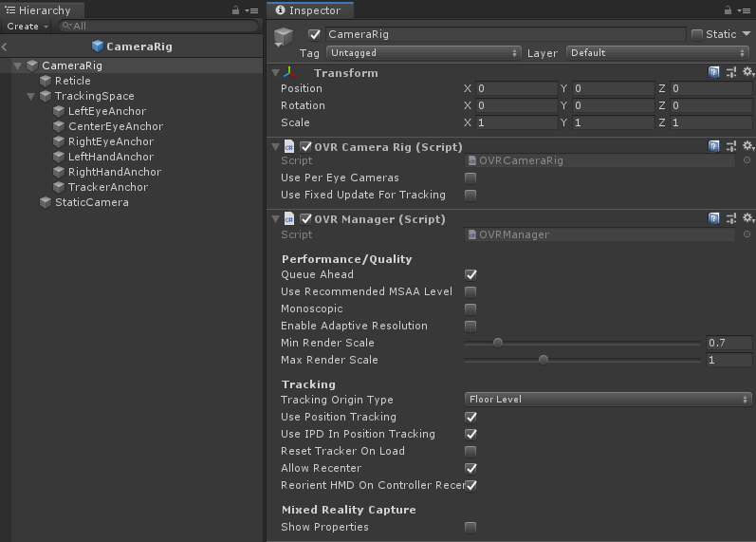
Task: Click the Transform axes icon
Action: pos(288,73)
